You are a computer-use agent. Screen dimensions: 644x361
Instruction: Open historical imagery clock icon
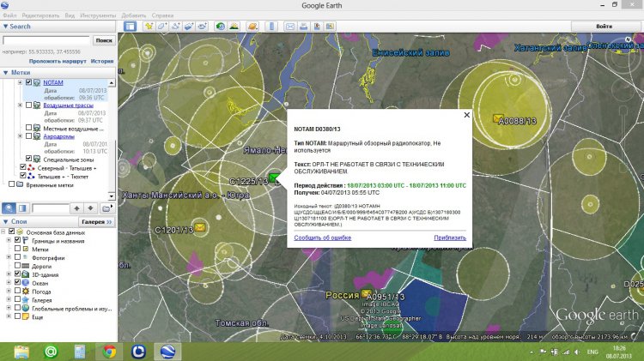pyautogui.click(x=221, y=27)
